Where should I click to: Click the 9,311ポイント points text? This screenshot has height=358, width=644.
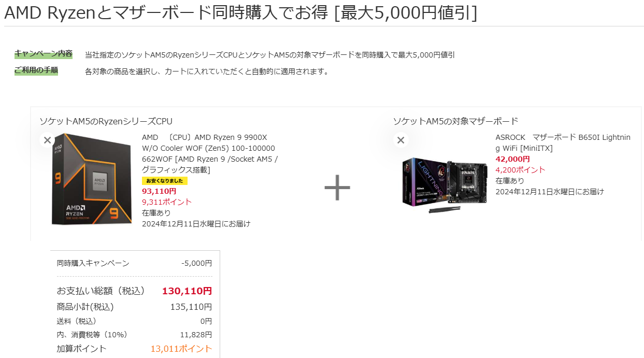coord(167,202)
